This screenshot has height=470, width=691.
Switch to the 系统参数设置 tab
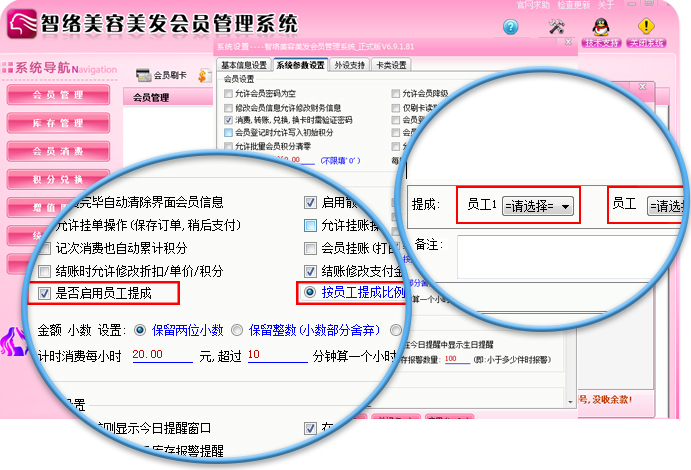(x=300, y=65)
